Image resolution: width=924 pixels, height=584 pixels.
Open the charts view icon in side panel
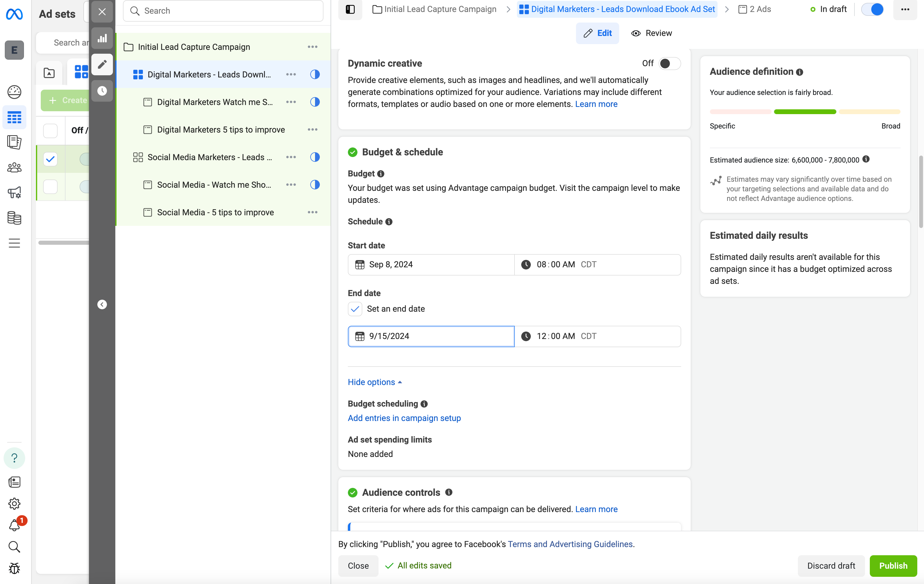pos(102,38)
